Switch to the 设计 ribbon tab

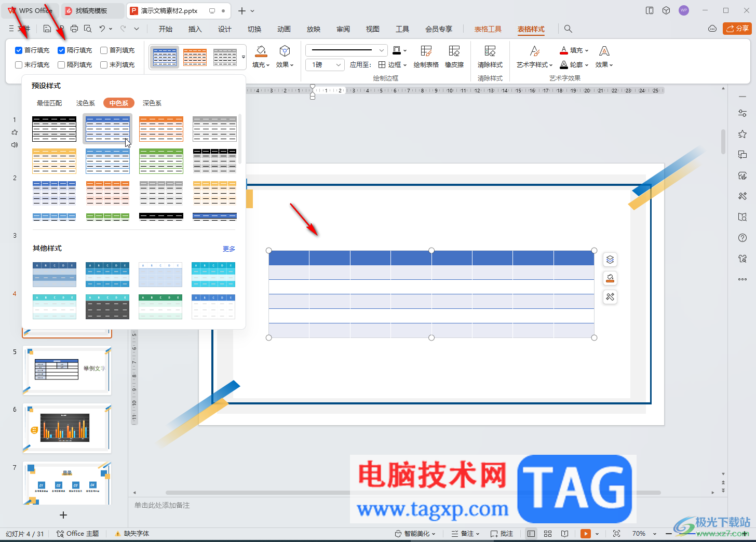point(225,29)
